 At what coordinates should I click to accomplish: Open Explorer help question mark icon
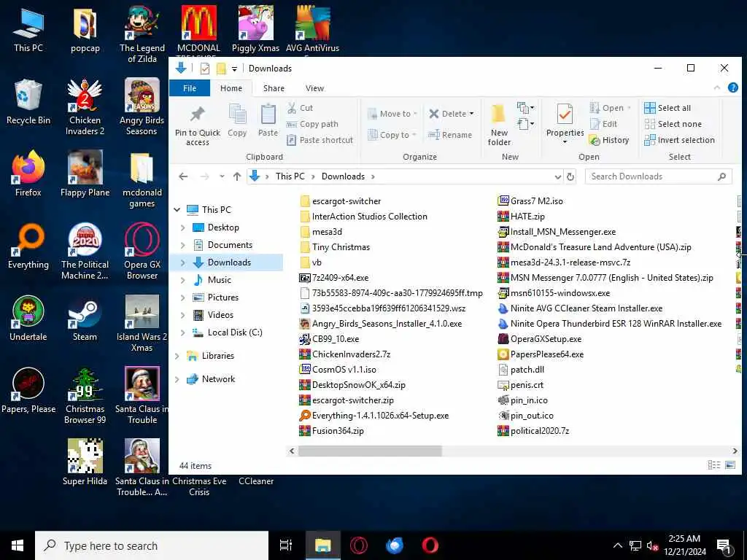732,87
